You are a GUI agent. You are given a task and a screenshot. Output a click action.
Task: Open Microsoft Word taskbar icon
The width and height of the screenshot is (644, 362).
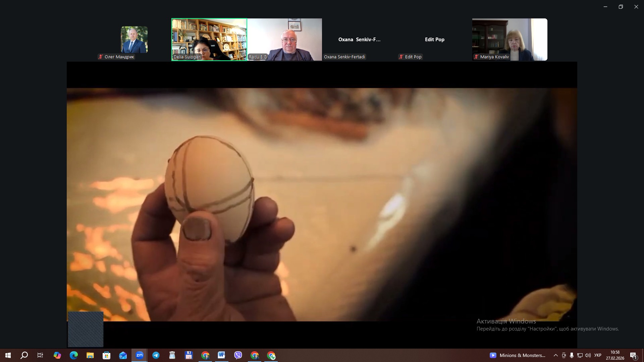pos(221,355)
